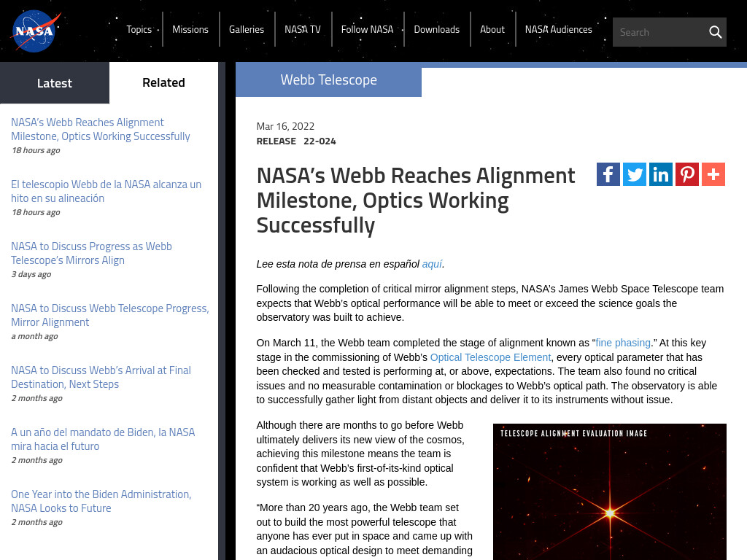Switch to the Latest tab
Screen dimensions: 747x560
coord(55,83)
